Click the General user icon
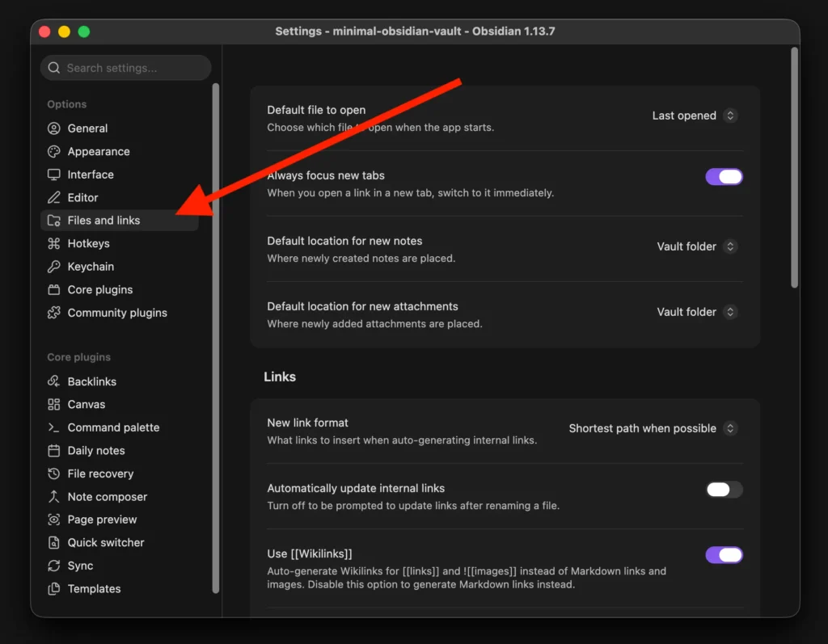Viewport: 828px width, 644px height. (x=54, y=128)
